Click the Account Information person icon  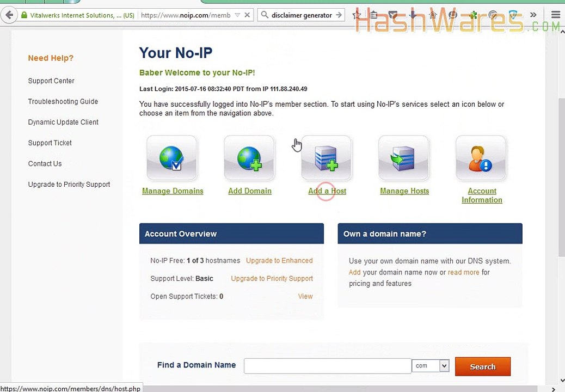point(481,158)
